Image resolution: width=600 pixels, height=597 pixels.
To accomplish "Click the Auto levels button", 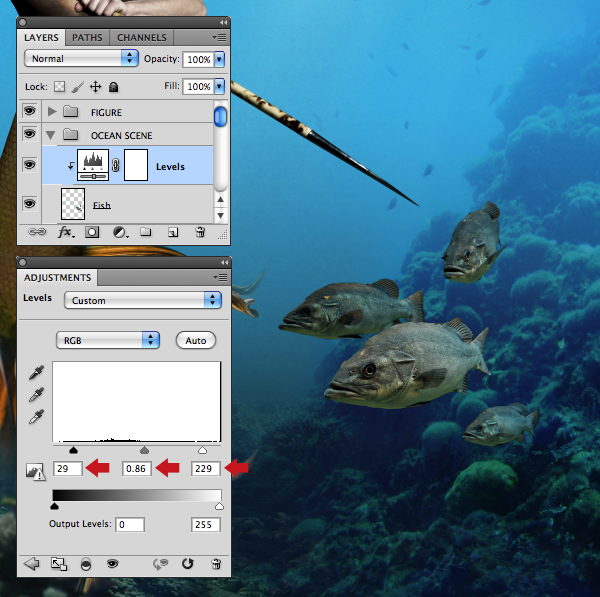I will tap(196, 340).
